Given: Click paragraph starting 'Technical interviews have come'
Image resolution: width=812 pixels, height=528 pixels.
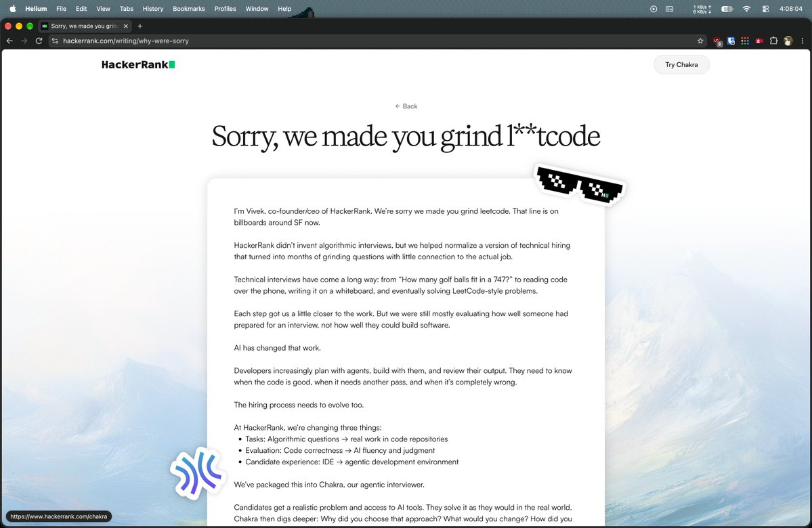Looking at the screenshot, I should click(x=400, y=285).
